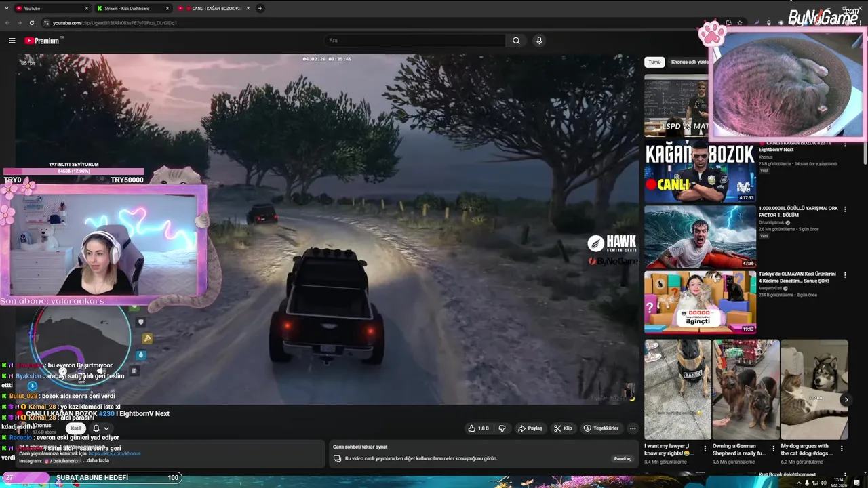Open options menu for ORK FACTOR video
The image size is (868, 488).
click(845, 209)
